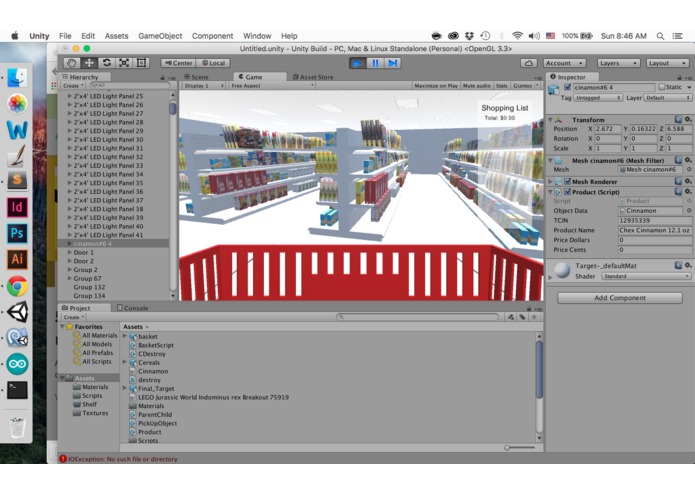This screenshot has width=695, height=494.
Task: Expand the Cereals asset folder
Action: tap(125, 362)
